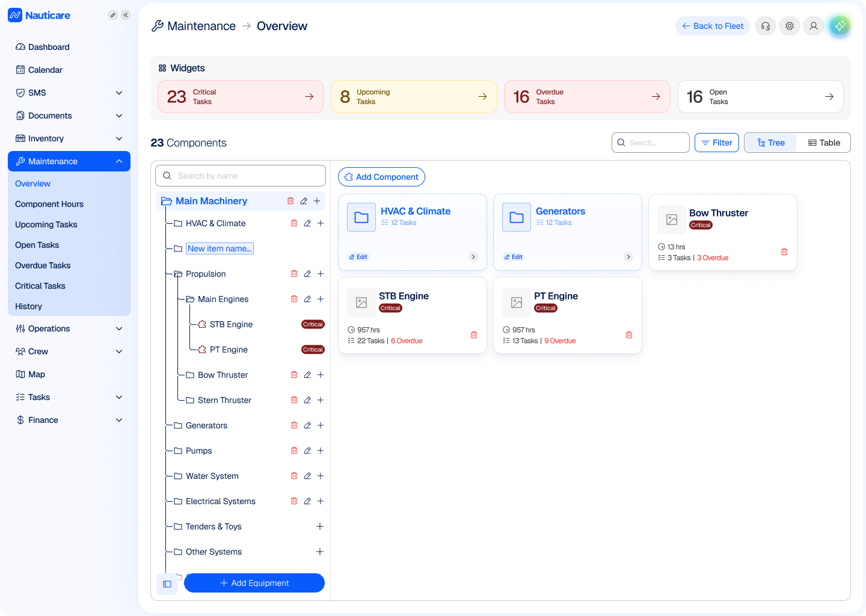This screenshot has height=616, width=866.
Task: Open settings gear in top bar
Action: (790, 26)
